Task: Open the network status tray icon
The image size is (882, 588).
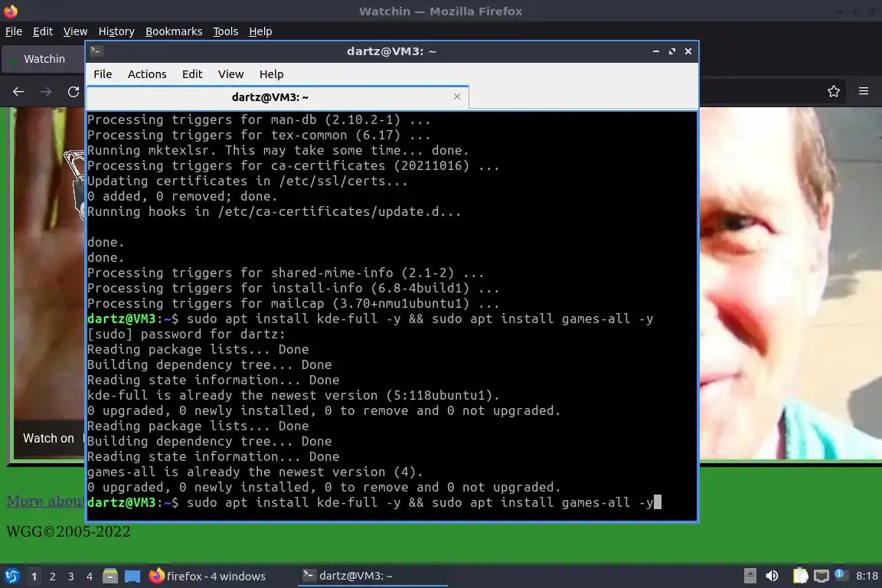Action: click(822, 576)
